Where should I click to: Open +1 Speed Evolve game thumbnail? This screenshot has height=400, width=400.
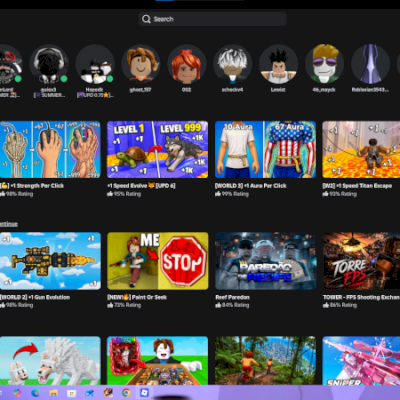click(157, 149)
